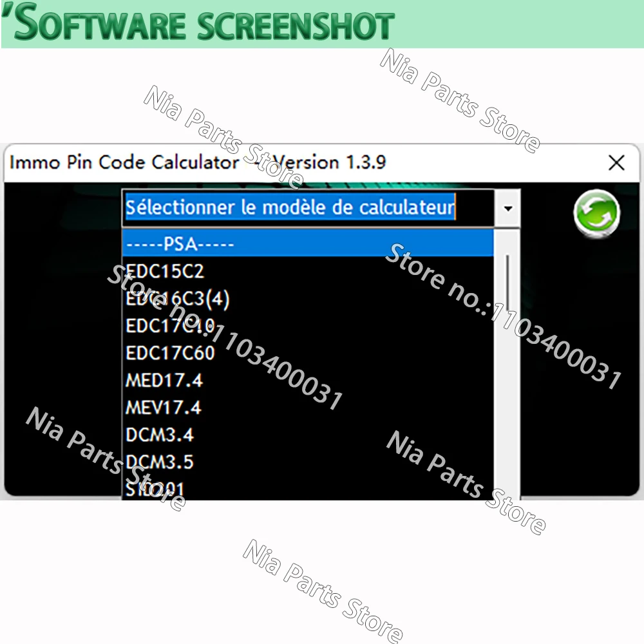644x644 pixels.
Task: Close the Immo Pin Code Calculator window
Action: tap(616, 163)
